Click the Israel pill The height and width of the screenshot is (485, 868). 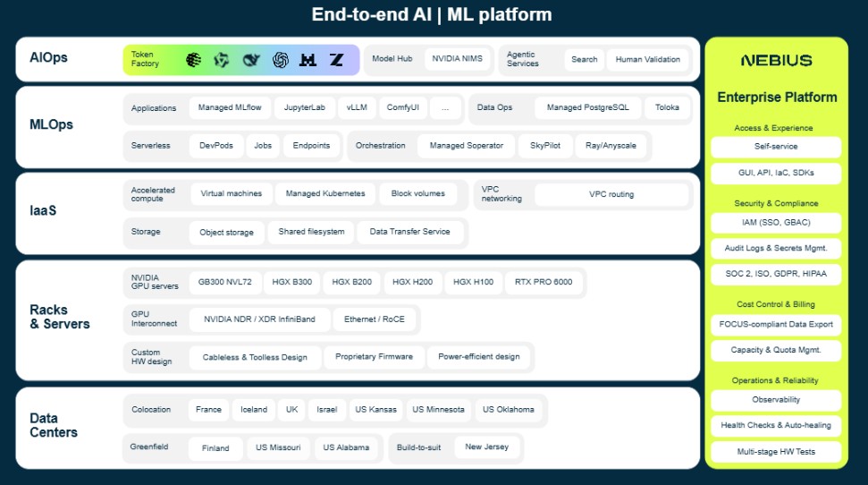[326, 410]
